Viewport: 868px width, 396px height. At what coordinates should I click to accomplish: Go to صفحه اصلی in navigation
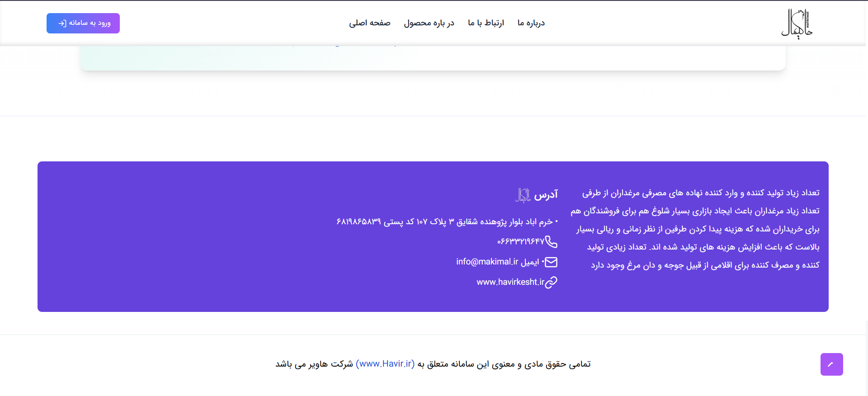tap(370, 23)
